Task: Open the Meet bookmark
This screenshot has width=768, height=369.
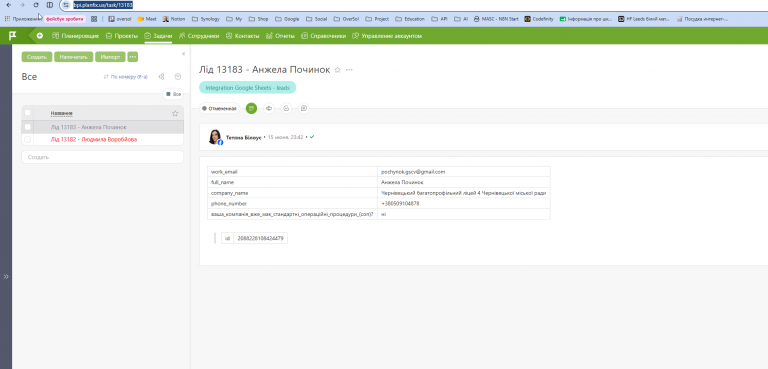Action: pos(147,19)
